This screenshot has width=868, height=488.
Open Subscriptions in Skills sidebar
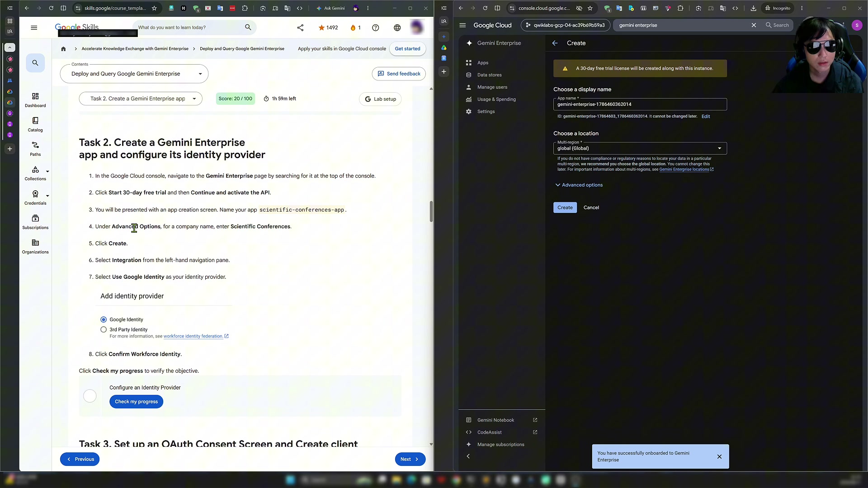[x=35, y=222]
